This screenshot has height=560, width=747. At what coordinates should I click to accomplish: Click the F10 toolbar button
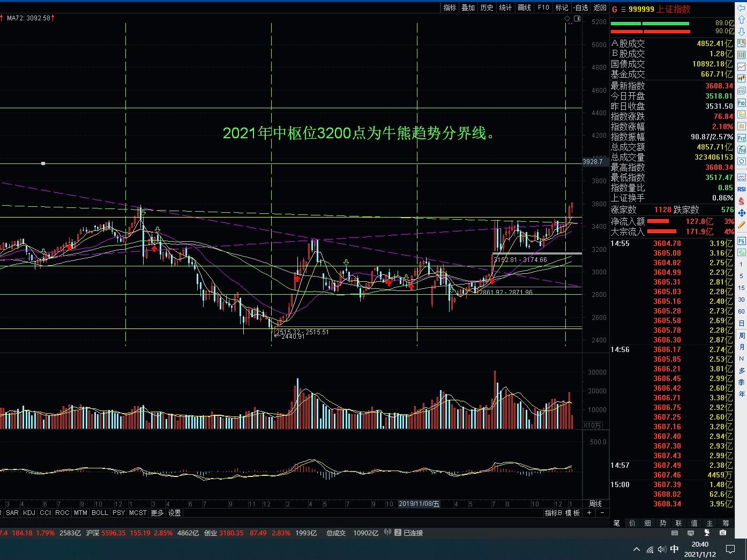543,8
